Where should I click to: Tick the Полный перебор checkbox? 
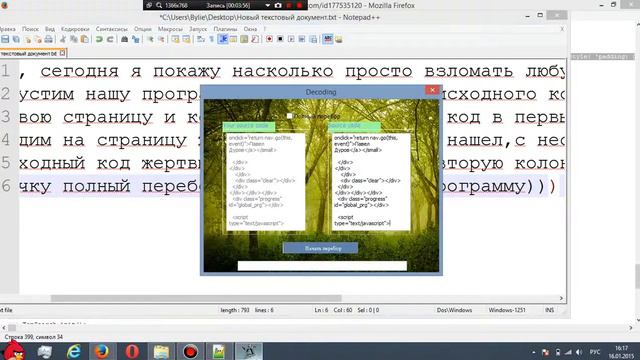(289, 116)
